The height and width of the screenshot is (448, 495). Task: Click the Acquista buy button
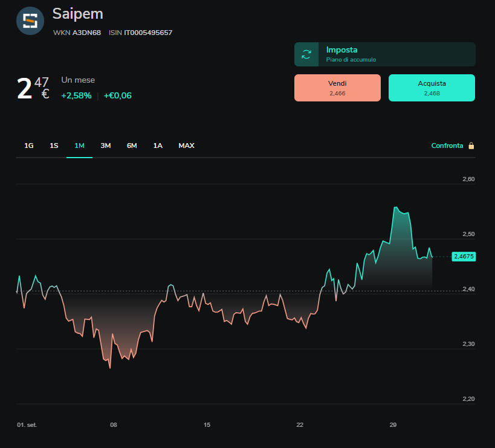point(432,88)
